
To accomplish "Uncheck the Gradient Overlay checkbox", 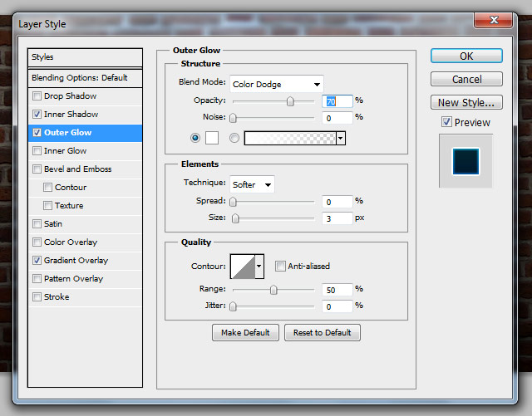I will 37,261.
